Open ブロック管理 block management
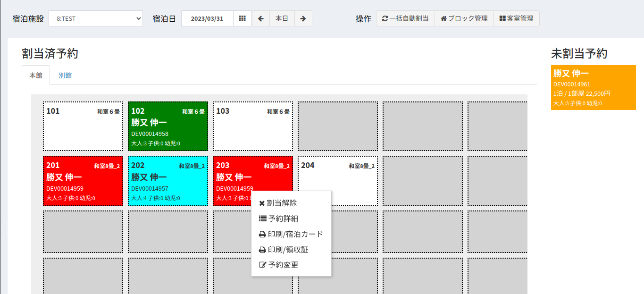 pos(464,18)
